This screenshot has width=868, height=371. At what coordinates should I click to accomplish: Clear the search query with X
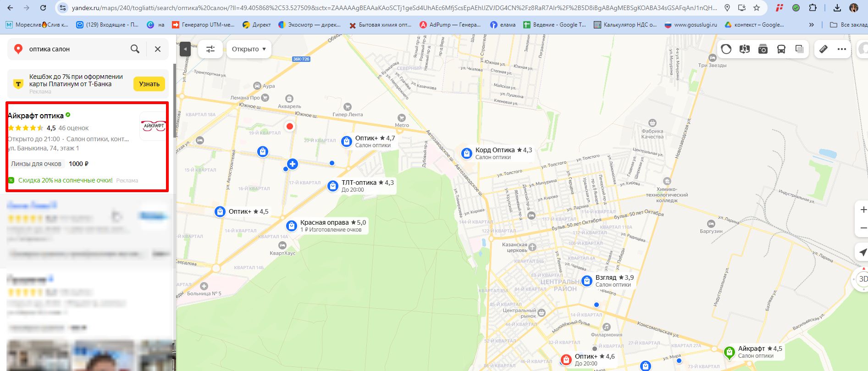(x=158, y=49)
